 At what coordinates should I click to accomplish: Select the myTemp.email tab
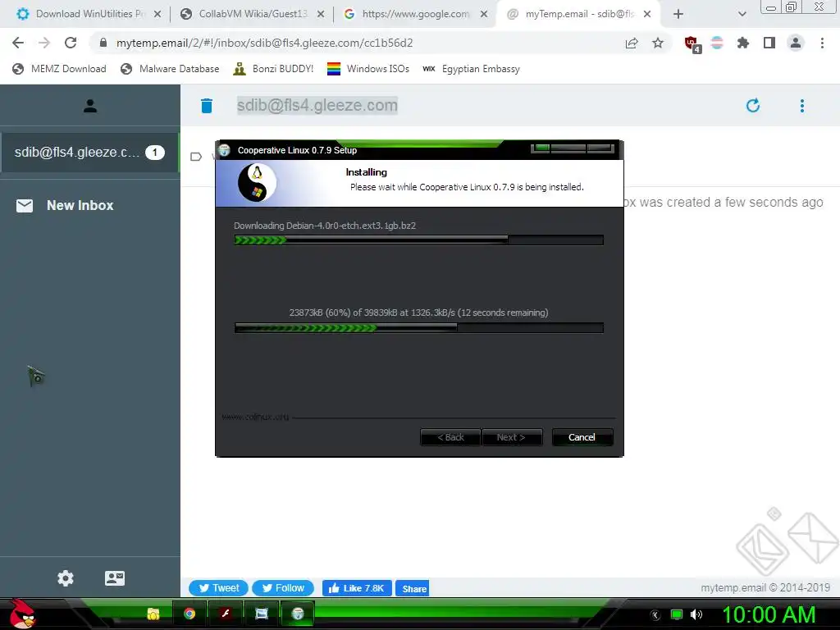click(580, 14)
